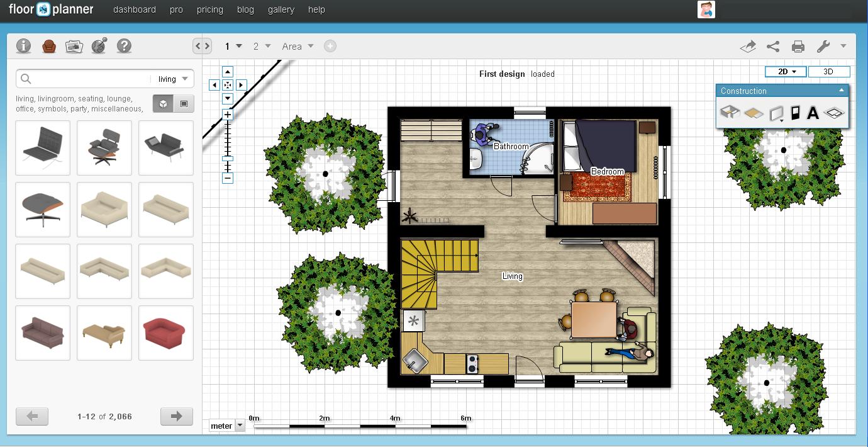Pan the canvas right
The image size is (868, 447).
tap(241, 85)
